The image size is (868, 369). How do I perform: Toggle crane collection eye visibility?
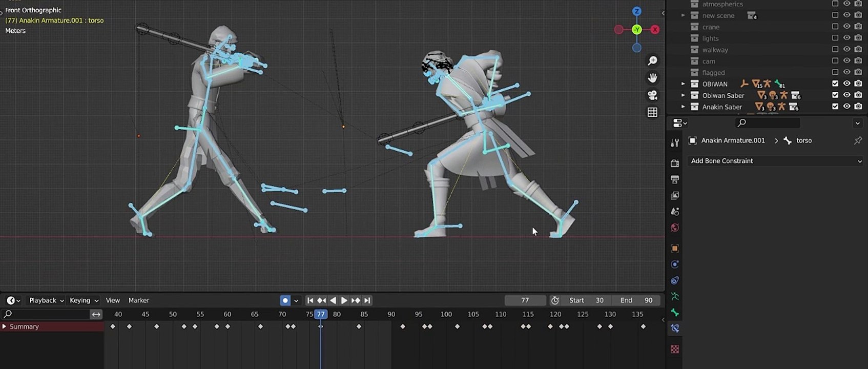846,27
